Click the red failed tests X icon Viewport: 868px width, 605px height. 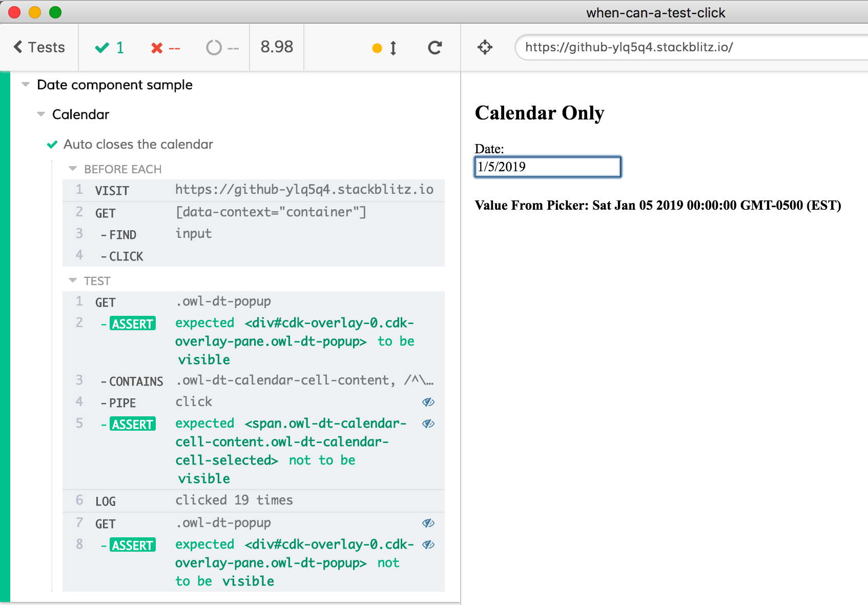[157, 48]
